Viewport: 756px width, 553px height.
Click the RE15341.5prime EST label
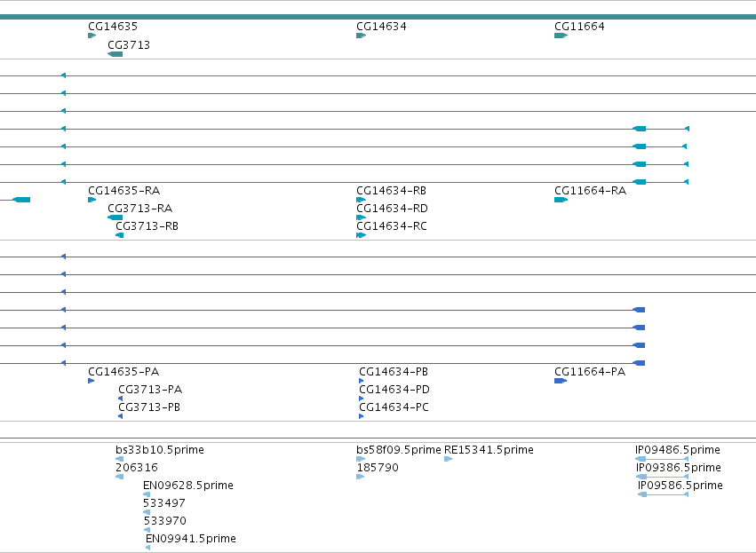click(x=489, y=450)
